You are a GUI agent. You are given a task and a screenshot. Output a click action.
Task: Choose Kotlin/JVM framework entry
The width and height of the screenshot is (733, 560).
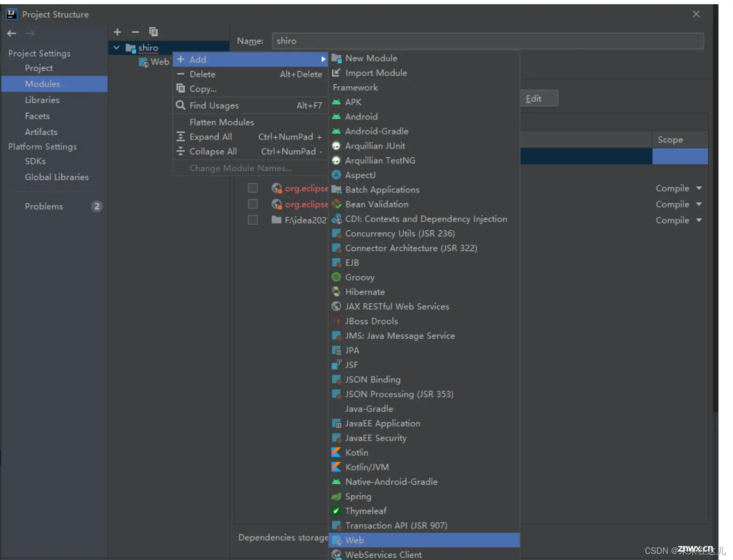(424, 467)
